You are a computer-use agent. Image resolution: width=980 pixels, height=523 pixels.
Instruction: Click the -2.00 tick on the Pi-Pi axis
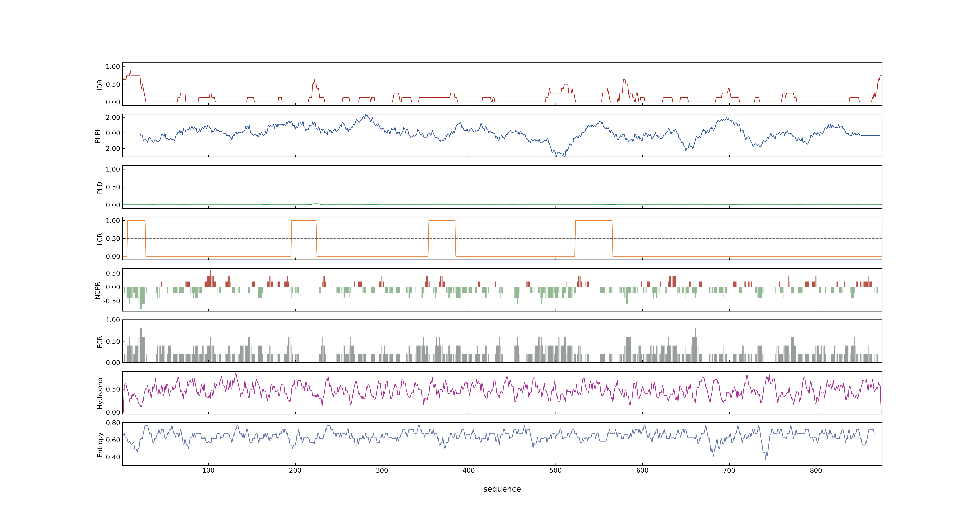(x=111, y=148)
